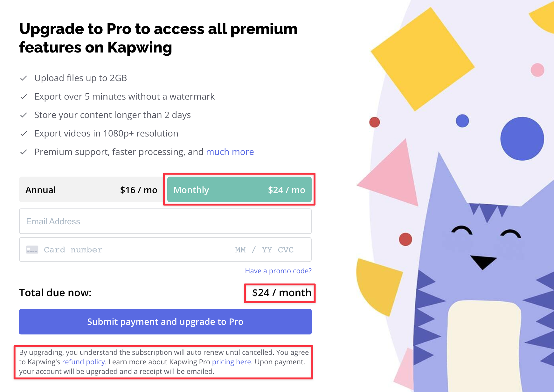Screen dimensions: 554x392
Task: Click the checkmark beside Store your content longer
Action: [x=24, y=115]
